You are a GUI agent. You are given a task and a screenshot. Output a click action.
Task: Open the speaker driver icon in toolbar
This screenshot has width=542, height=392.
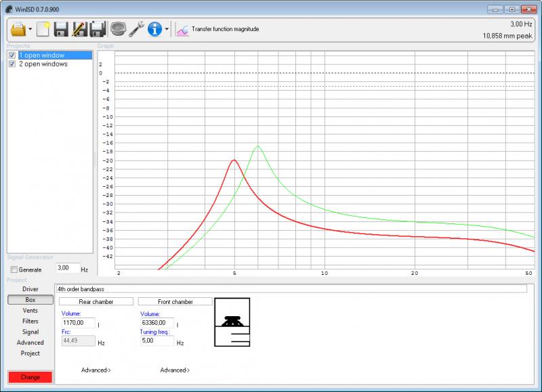click(x=119, y=29)
